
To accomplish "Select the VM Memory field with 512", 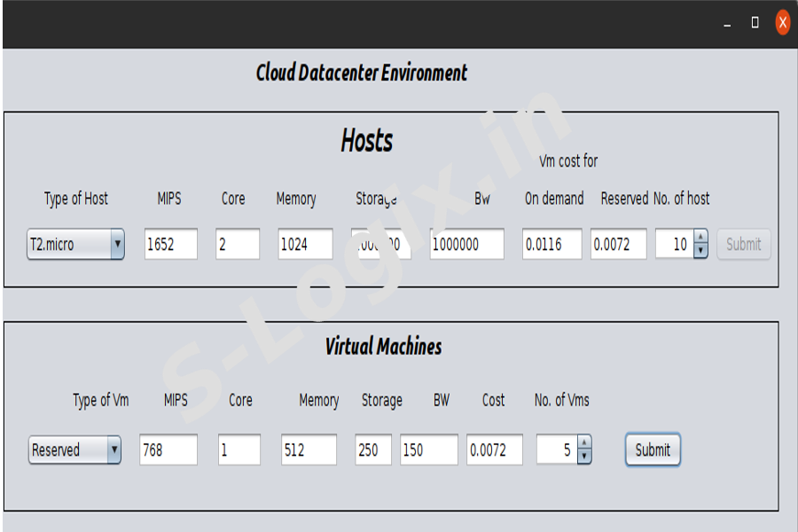I will pos(309,450).
